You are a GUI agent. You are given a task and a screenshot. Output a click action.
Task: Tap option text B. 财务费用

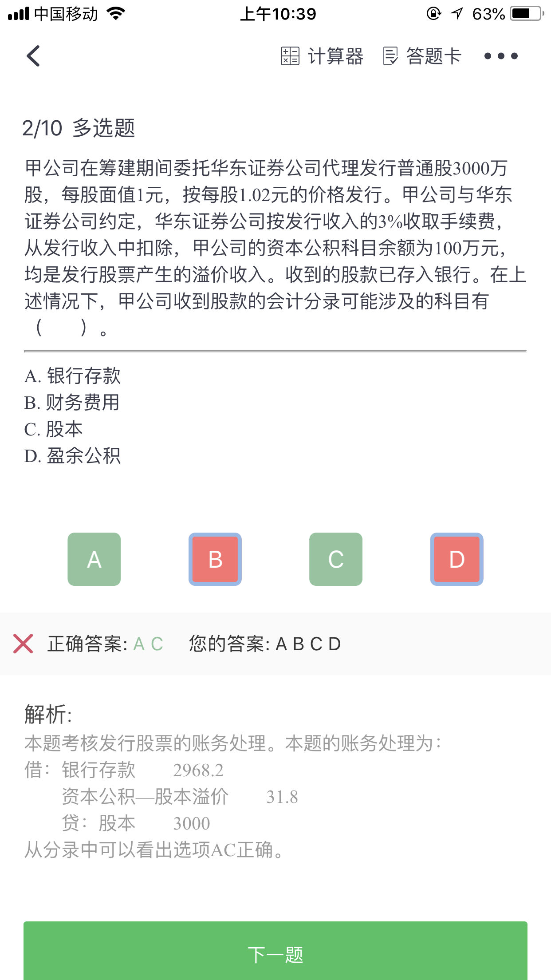(x=72, y=403)
